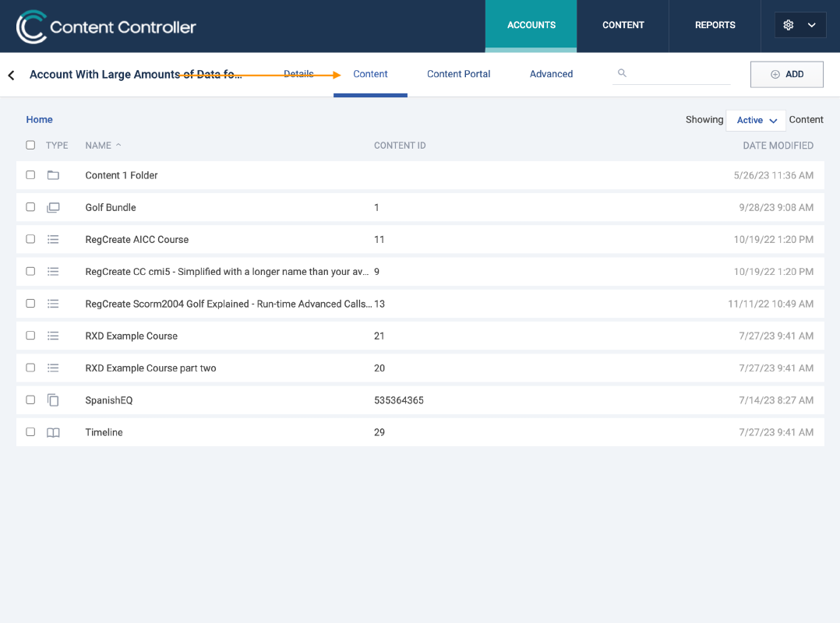Click date 9/28/23 9:08 AM
The image size is (840, 623).
(776, 208)
